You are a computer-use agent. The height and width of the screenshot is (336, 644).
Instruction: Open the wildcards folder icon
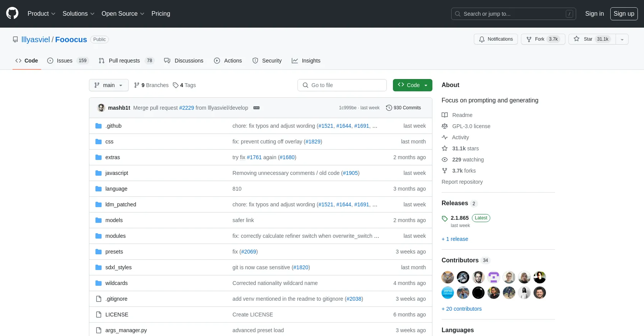[99, 283]
